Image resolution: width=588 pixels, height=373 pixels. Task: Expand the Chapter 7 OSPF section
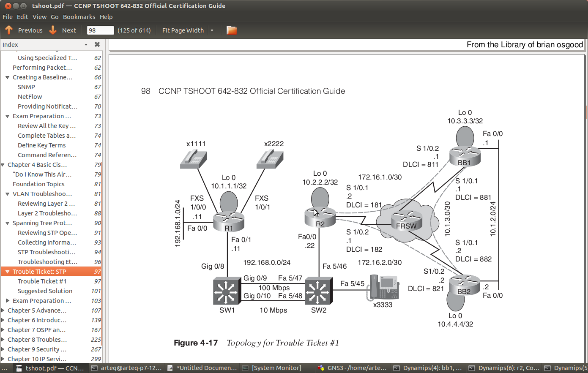[x=3, y=330]
